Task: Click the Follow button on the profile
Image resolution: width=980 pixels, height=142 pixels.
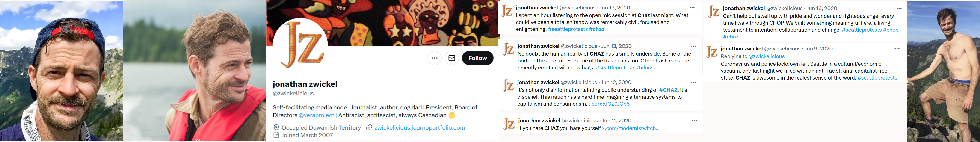Action: tap(477, 58)
